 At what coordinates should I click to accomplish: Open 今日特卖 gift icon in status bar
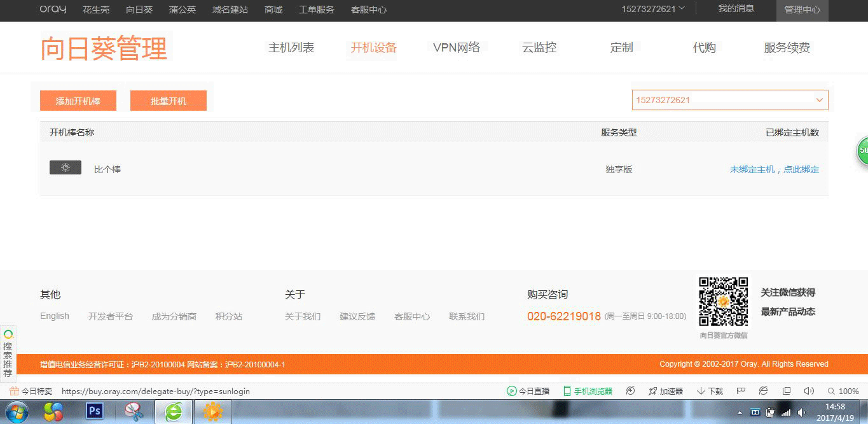coord(14,391)
